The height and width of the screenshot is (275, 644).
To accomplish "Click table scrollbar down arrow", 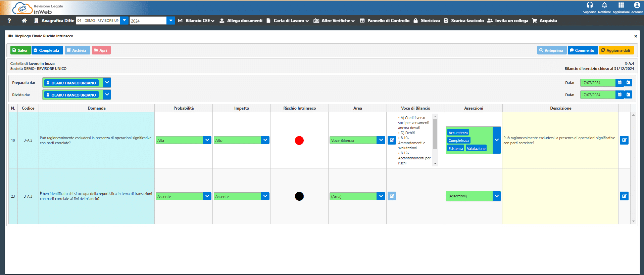I will pos(633,221).
